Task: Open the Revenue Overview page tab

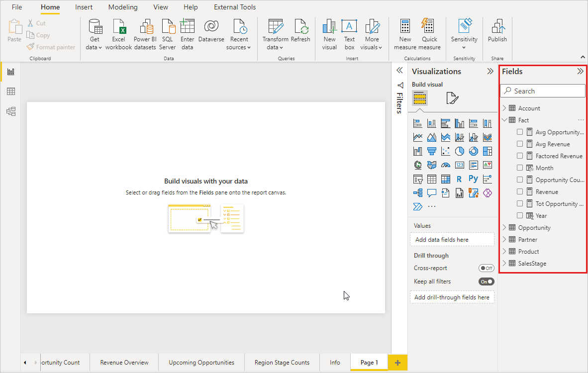Action: [124, 363]
